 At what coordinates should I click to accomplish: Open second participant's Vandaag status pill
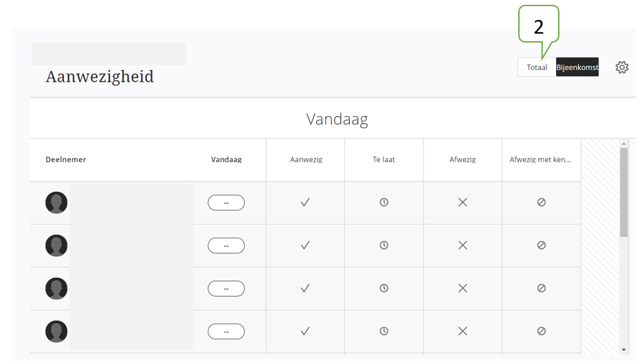pos(226,246)
